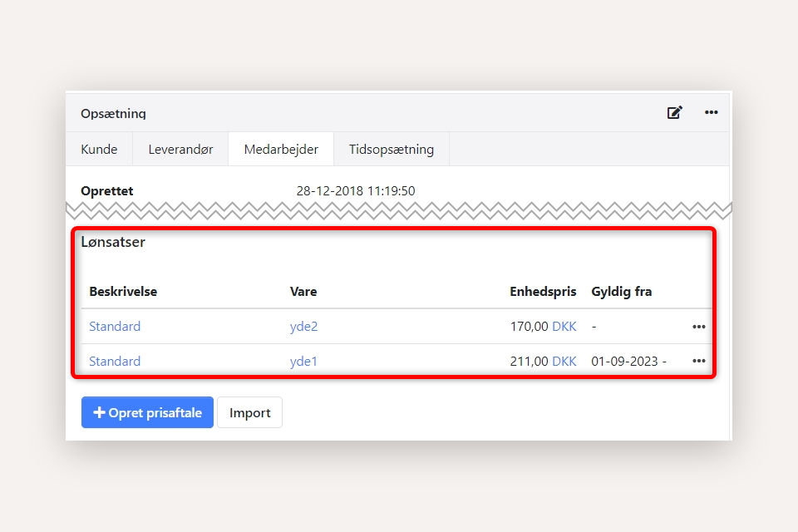The width and height of the screenshot is (798, 532).
Task: Open the three-dot menu in Opsætning header
Action: pos(711,112)
